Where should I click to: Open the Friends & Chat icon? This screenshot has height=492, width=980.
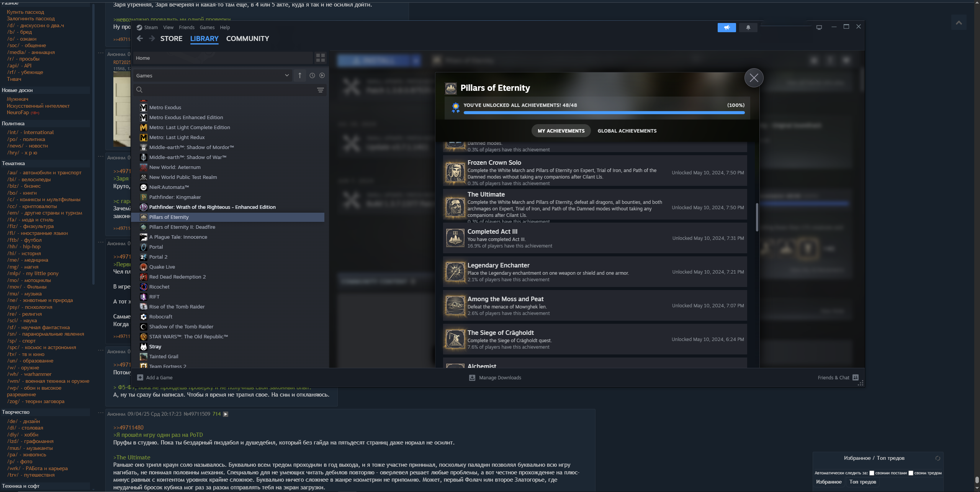click(x=856, y=377)
